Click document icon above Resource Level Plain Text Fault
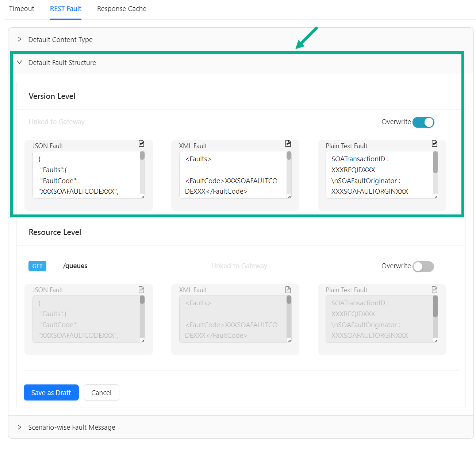The height and width of the screenshot is (449, 476). click(x=434, y=290)
